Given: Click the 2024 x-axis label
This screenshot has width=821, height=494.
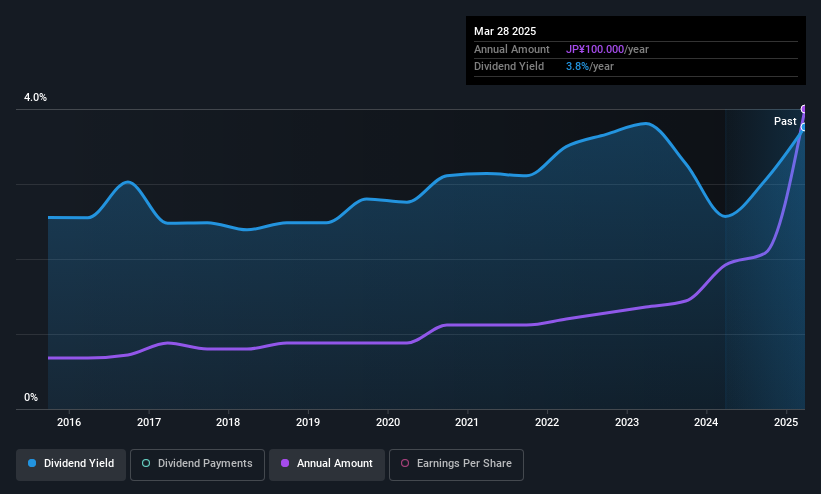Looking at the screenshot, I should 706,422.
